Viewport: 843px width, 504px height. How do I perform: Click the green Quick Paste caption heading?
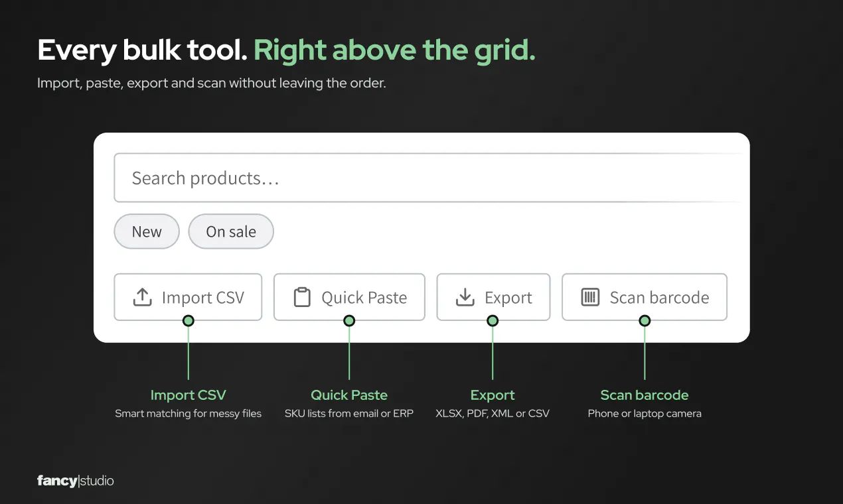pyautogui.click(x=349, y=395)
